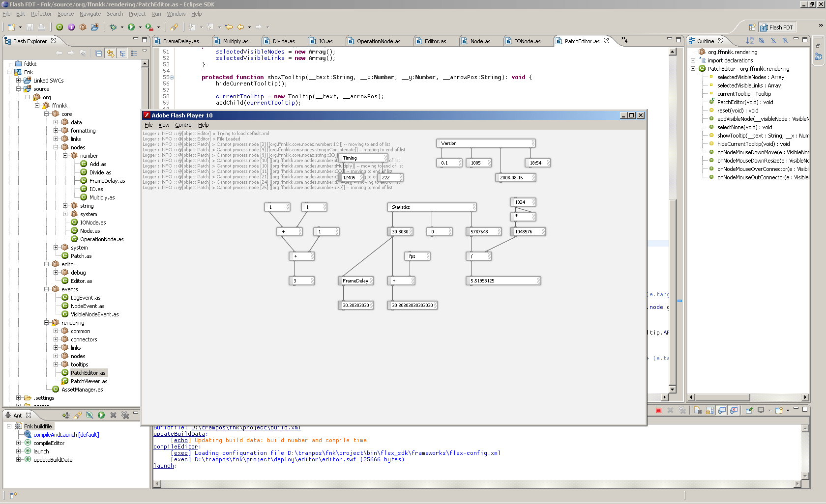Open Control menu in Flash Player
This screenshot has height=504, width=826.
pyautogui.click(x=184, y=125)
